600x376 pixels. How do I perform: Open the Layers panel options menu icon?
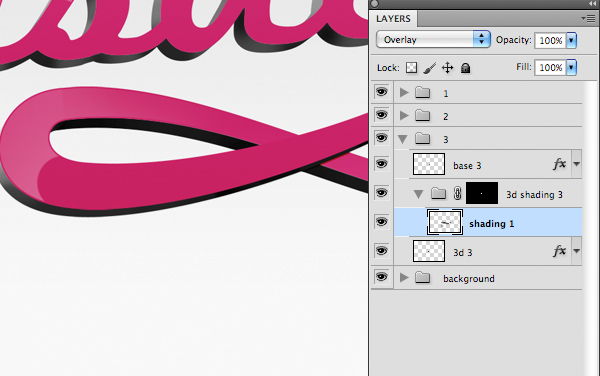(x=589, y=18)
